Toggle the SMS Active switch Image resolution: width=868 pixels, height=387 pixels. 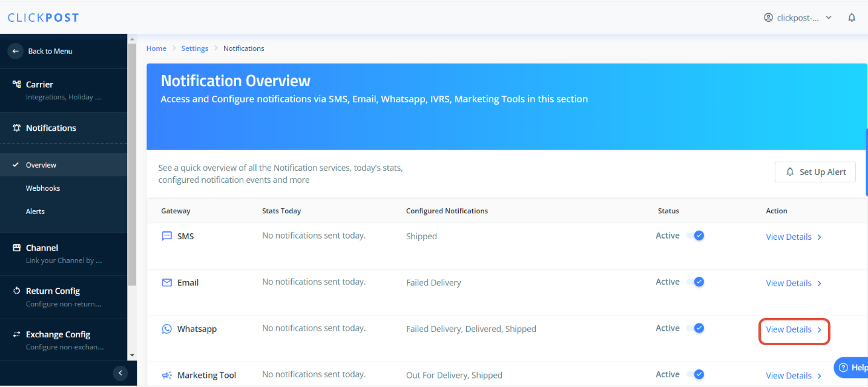(695, 236)
